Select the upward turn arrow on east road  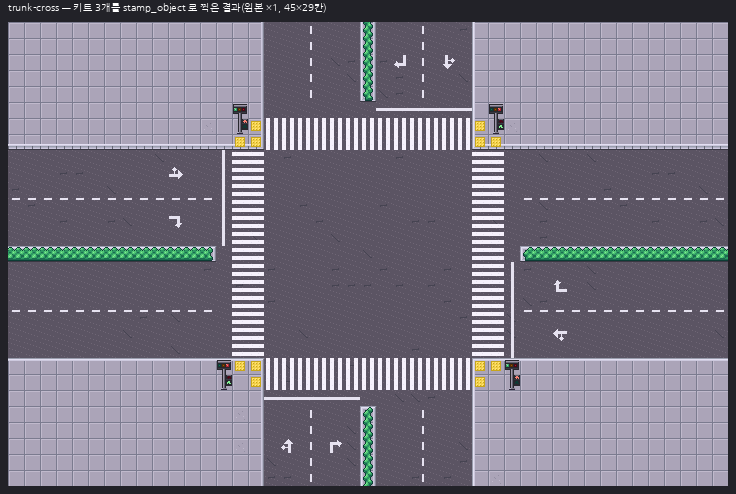pos(560,286)
